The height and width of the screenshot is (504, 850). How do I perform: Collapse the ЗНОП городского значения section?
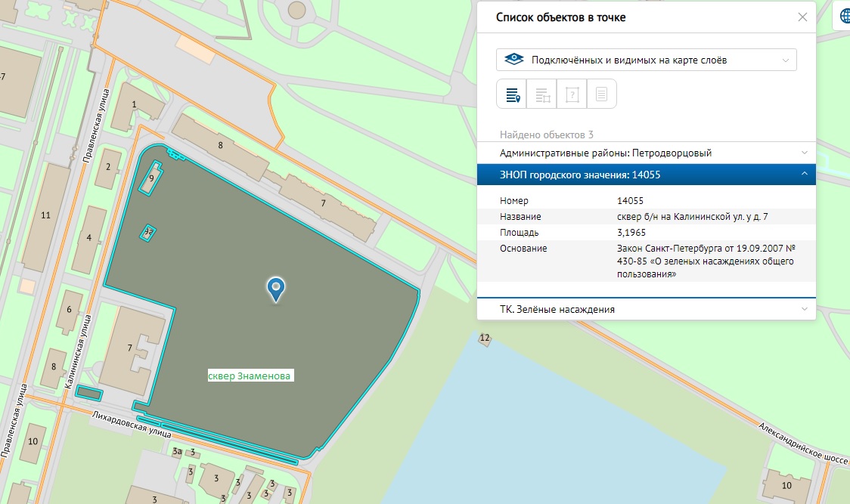click(647, 175)
